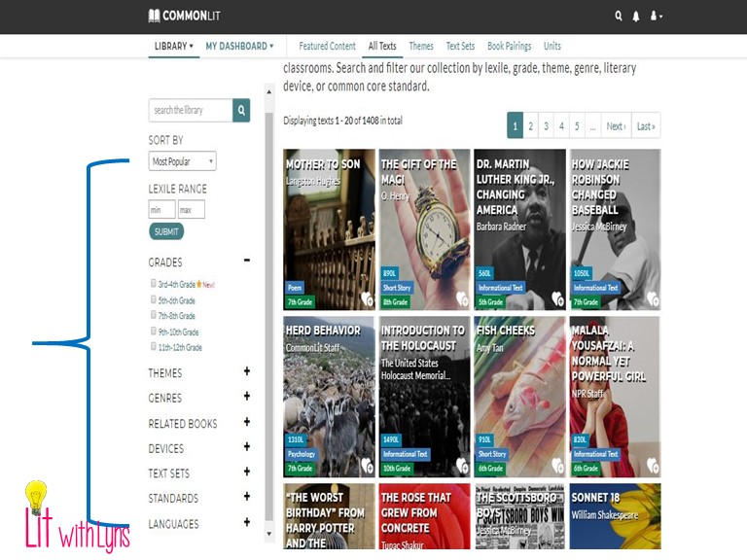Click the search magnifier icon in top bar
The image size is (747, 560).
click(619, 17)
